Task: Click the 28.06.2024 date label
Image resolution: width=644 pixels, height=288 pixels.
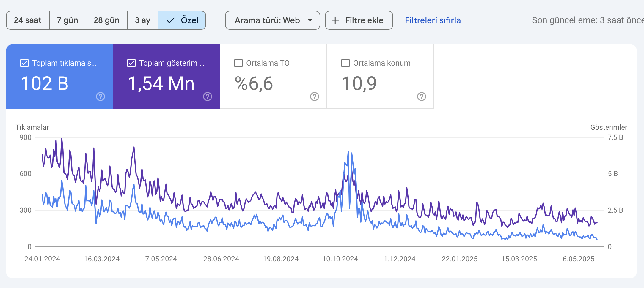Action: pos(221,259)
